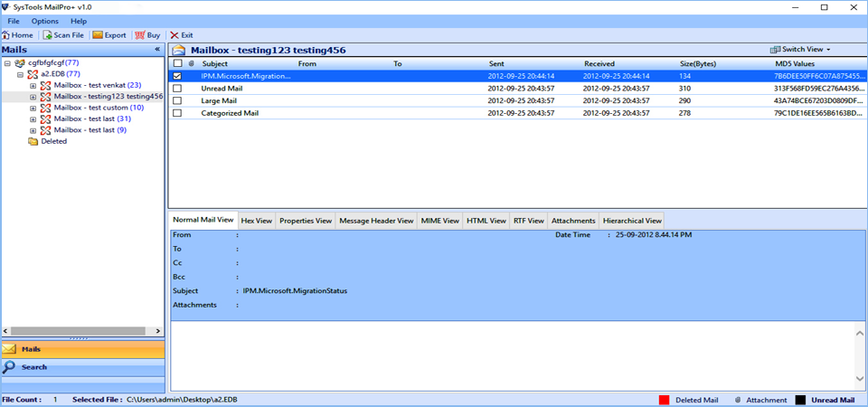Click the Export envelope icon
The image size is (868, 407).
(x=98, y=35)
